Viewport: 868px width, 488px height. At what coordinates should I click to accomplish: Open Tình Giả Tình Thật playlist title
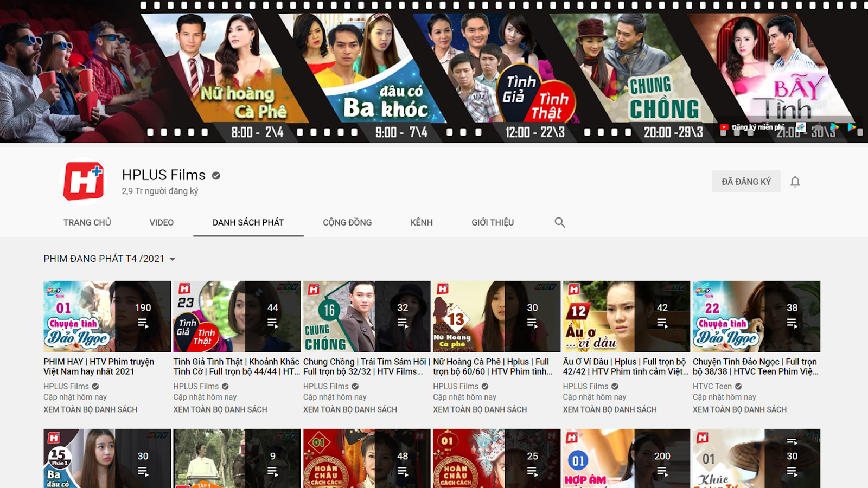coord(237,367)
